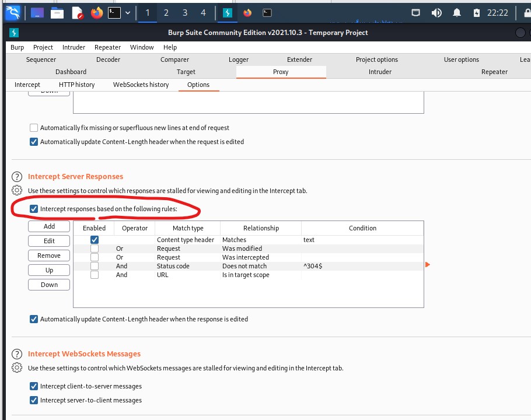
Task: Click Up button for response rules
Action: point(49,270)
